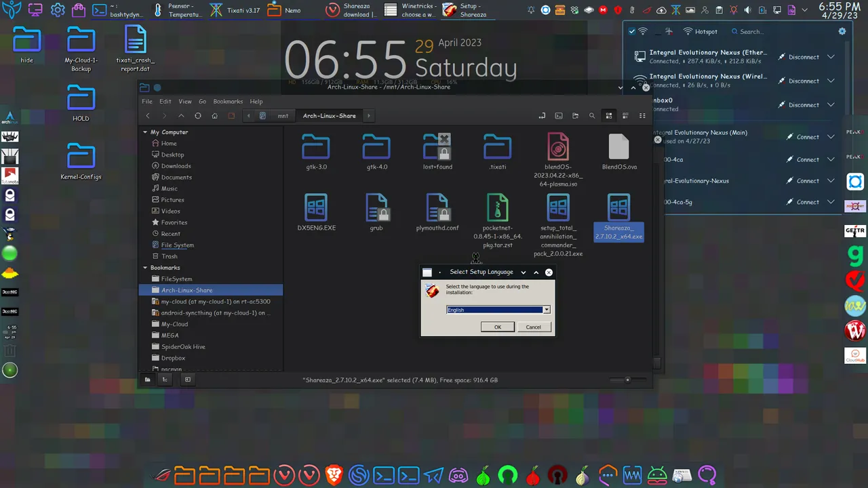The image size is (868, 488).
Task: Expand path bar right arrow
Action: coord(368,116)
